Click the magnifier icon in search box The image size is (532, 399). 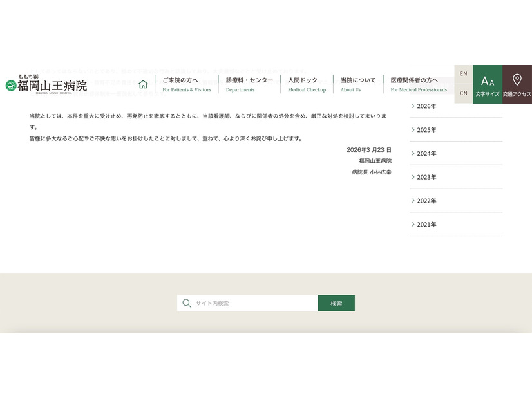(x=187, y=303)
